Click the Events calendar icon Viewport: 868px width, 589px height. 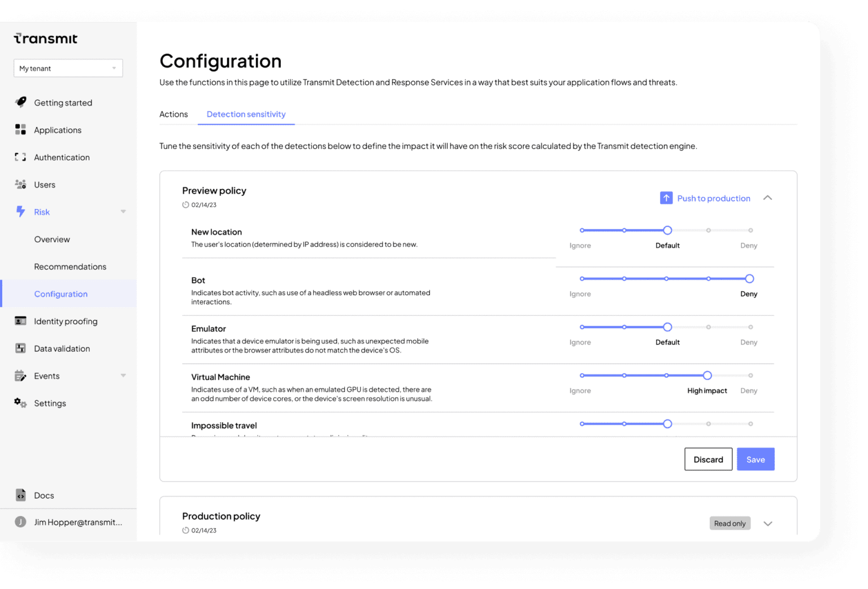[x=20, y=376]
